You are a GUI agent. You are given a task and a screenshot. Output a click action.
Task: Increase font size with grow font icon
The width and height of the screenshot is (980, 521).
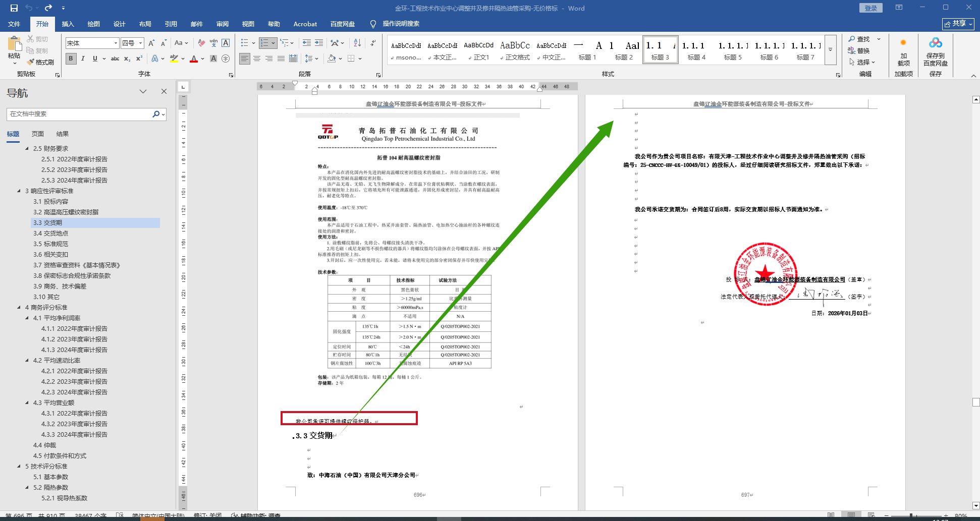pyautogui.click(x=151, y=43)
